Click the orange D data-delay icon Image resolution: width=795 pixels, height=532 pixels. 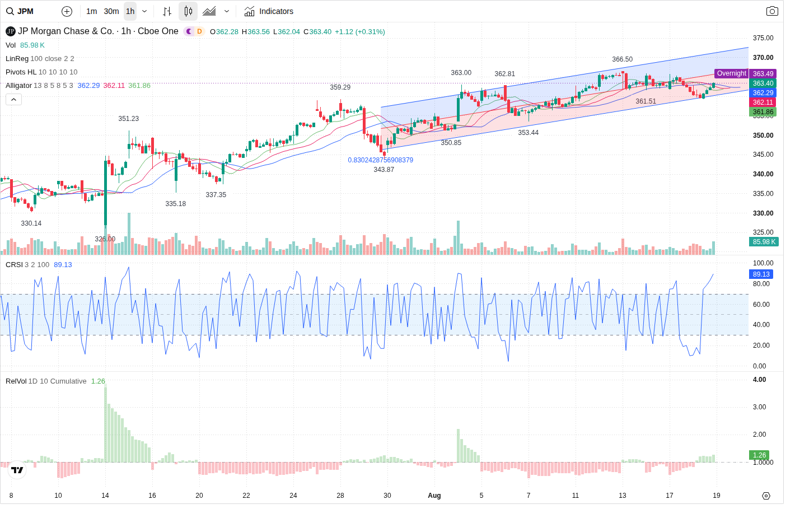coord(199,31)
